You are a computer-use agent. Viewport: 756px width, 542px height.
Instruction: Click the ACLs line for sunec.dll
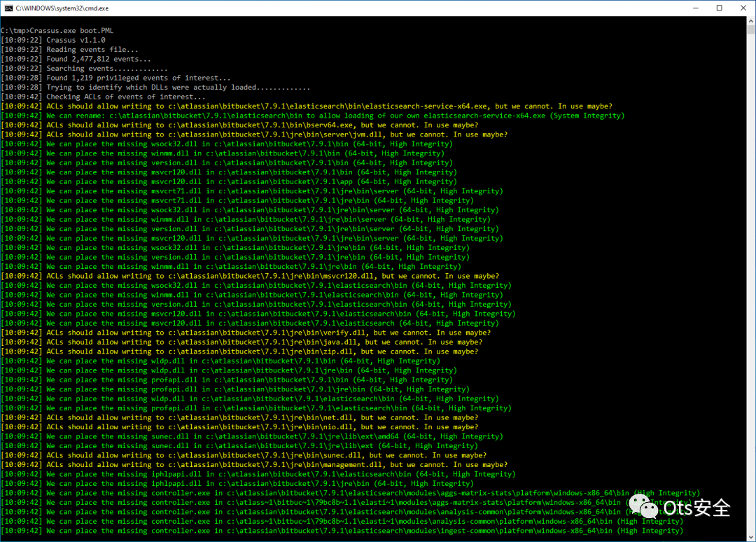coord(244,455)
